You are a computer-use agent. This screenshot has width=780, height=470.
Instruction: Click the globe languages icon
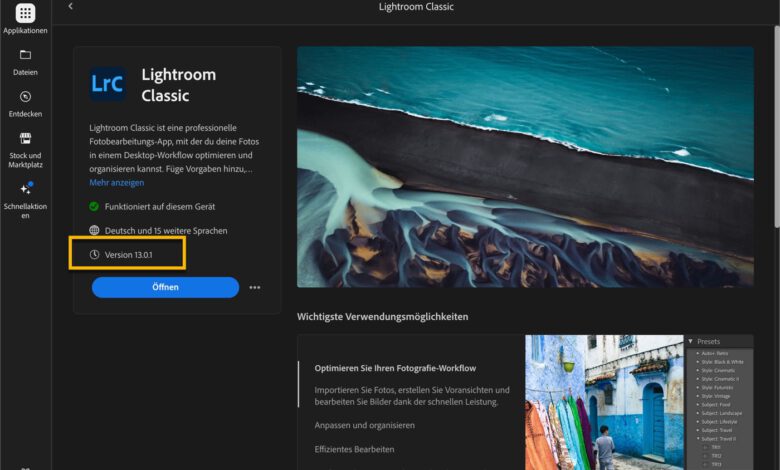94,230
